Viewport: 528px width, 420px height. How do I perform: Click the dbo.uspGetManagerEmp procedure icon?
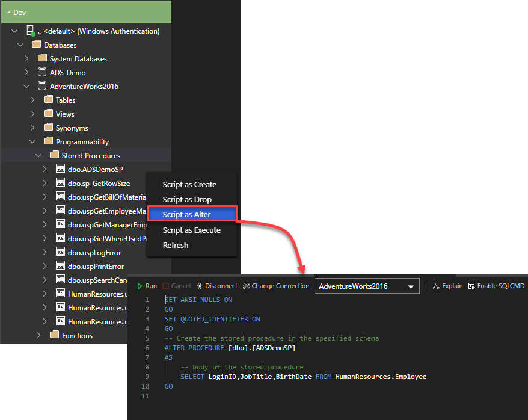coord(60,224)
